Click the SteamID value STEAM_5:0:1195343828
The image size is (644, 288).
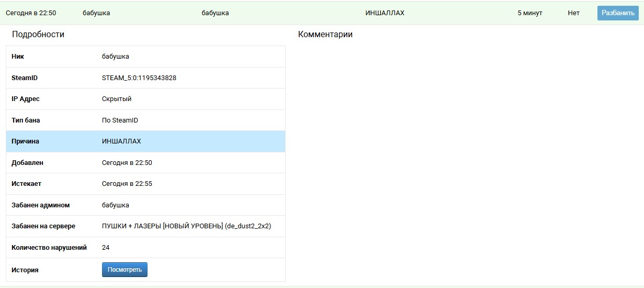(139, 78)
